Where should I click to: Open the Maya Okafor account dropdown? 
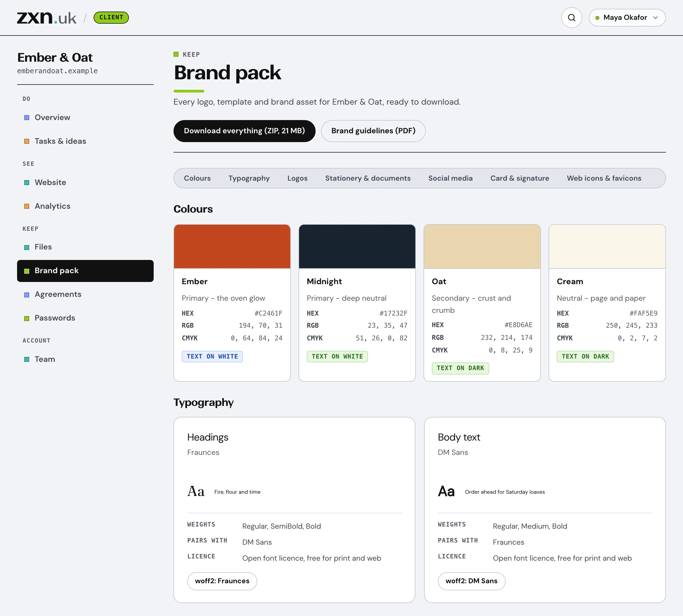tap(627, 18)
